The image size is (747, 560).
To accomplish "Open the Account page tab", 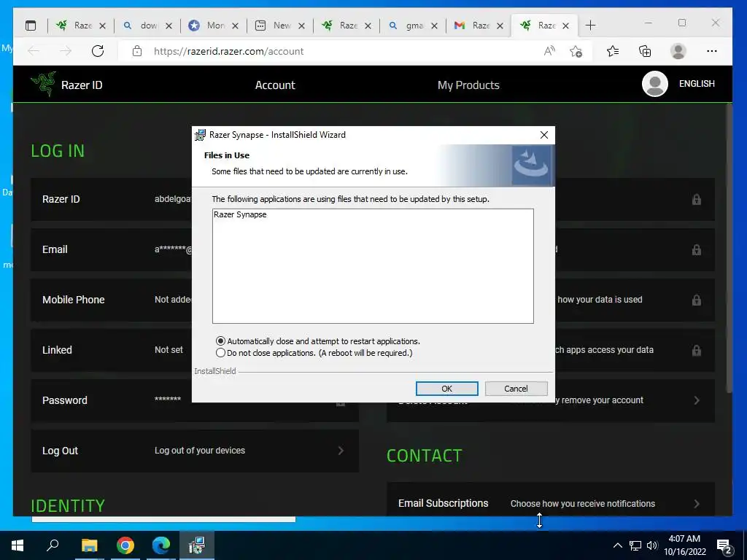I will pos(275,85).
